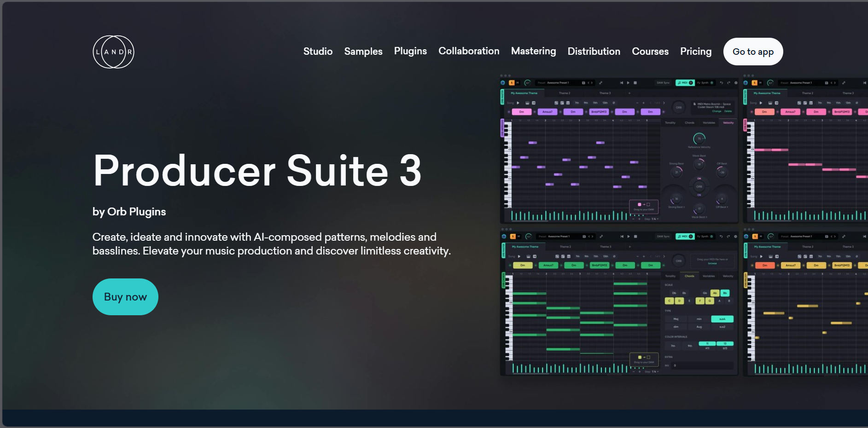Image resolution: width=868 pixels, height=428 pixels.
Task: Open the Studio menu item
Action: pos(318,52)
